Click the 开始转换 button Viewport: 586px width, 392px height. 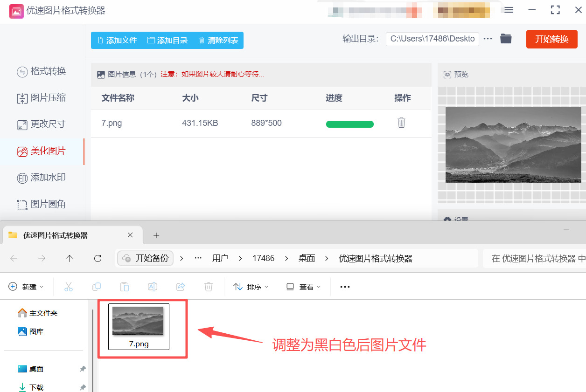(551, 39)
